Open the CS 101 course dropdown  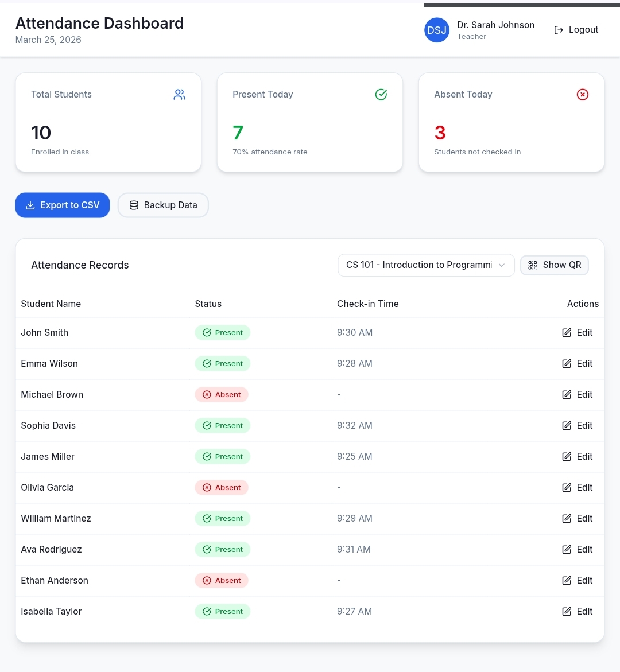[x=419, y=265]
